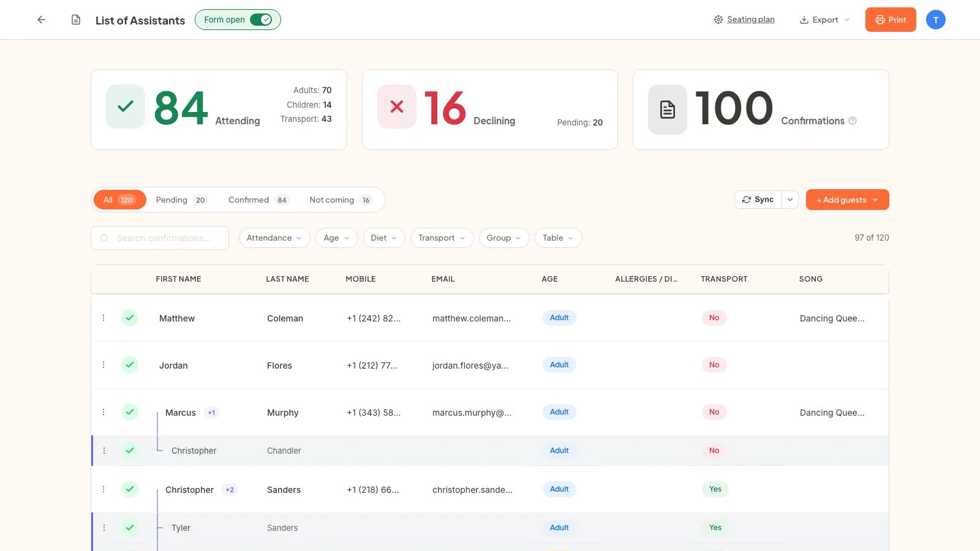Click Tyler Sanders's Yes transport badge

click(715, 528)
